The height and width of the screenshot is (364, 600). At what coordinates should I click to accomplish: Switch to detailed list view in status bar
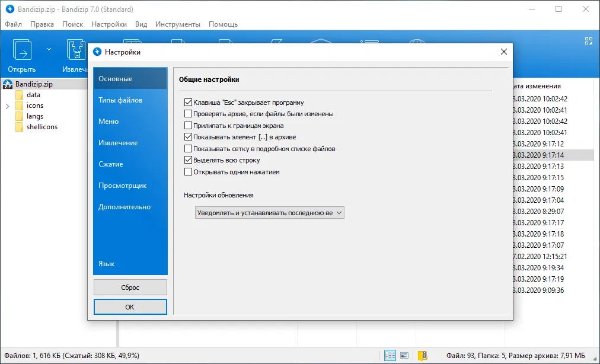[390, 356]
